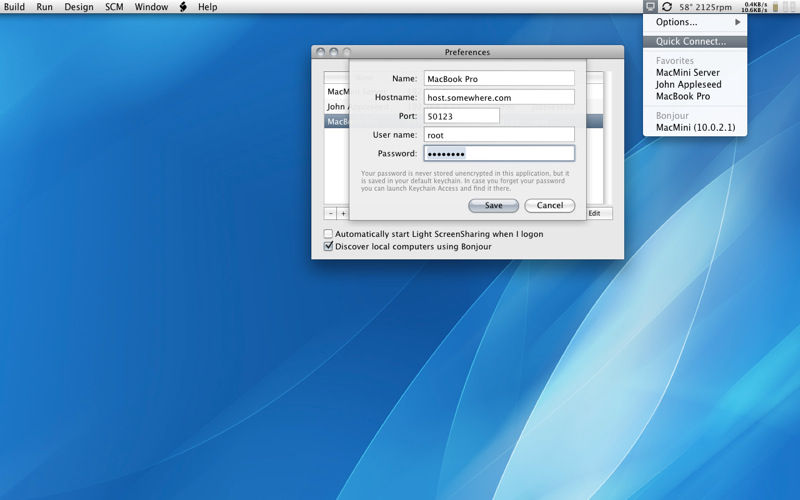
Task: Minimize the Preferences window
Action: [x=334, y=52]
